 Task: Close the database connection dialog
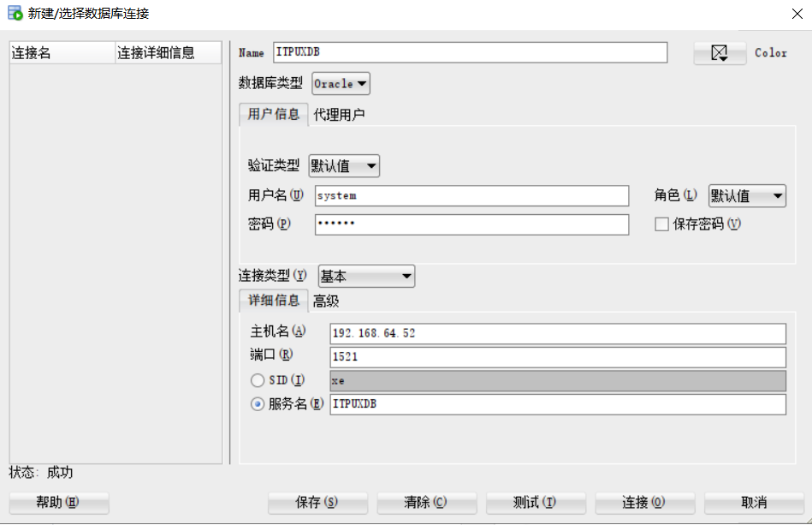point(797,14)
